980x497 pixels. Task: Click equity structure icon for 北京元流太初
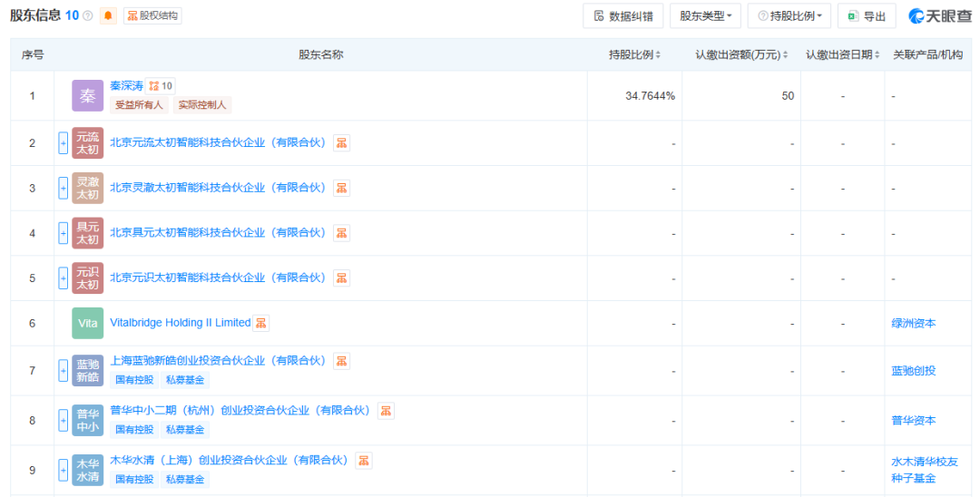coord(341,143)
